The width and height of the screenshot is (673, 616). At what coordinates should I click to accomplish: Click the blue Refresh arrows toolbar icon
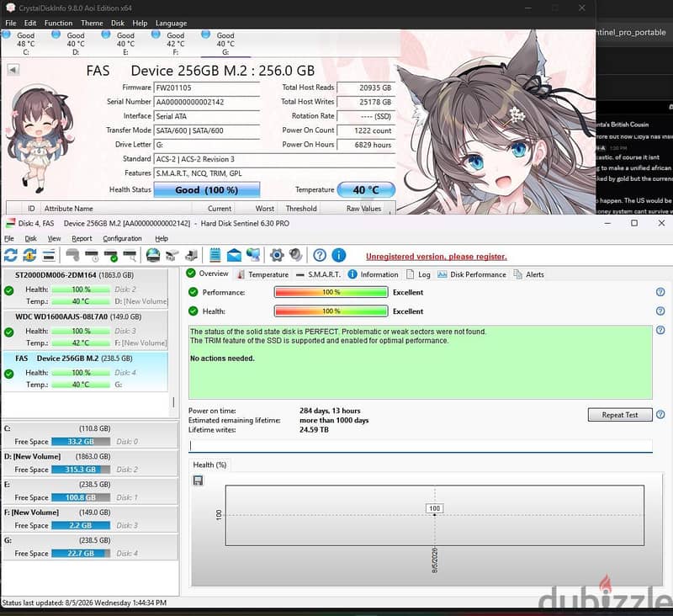[11, 255]
